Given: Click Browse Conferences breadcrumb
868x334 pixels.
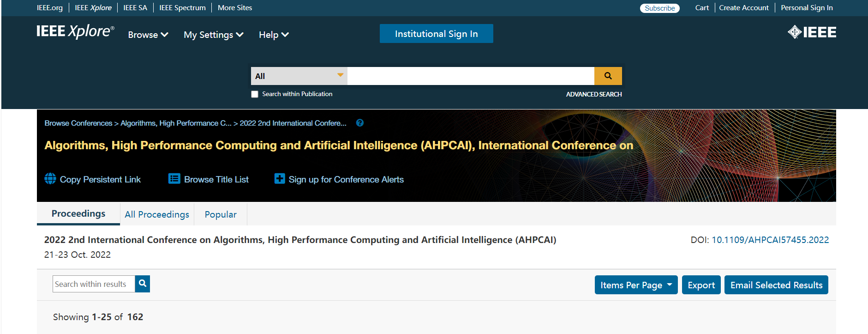Looking at the screenshot, I should pos(78,123).
